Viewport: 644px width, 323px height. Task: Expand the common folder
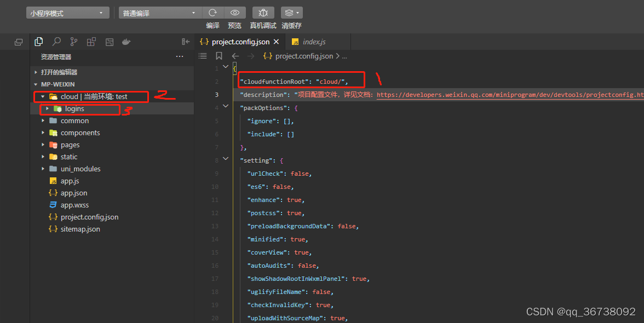[x=43, y=120]
